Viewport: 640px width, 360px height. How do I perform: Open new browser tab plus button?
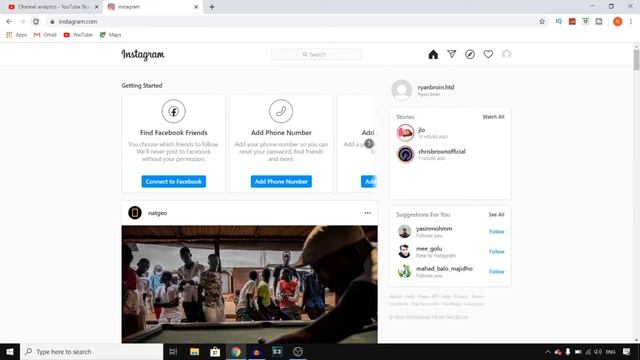coord(212,7)
